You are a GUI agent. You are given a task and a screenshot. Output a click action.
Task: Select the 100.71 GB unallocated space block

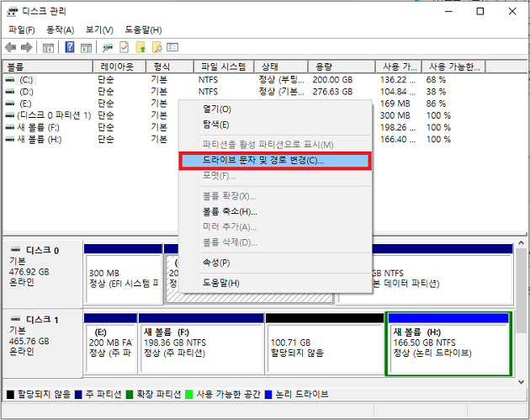coord(325,344)
